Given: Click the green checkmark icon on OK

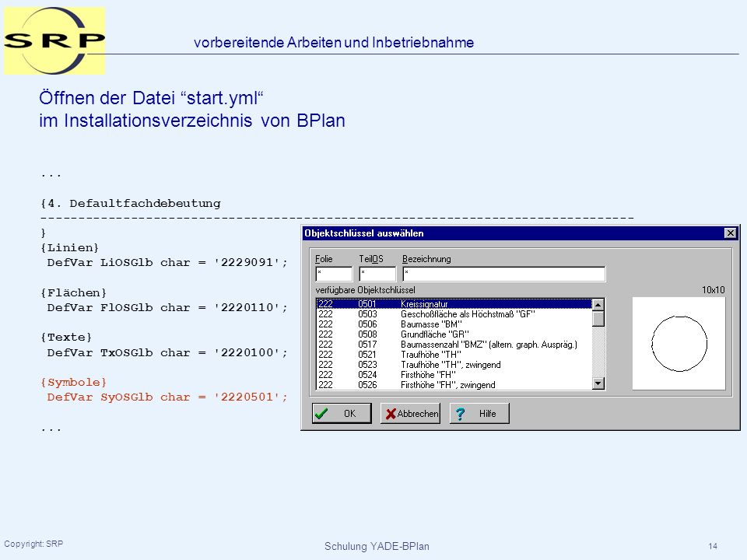Looking at the screenshot, I should click(x=321, y=413).
